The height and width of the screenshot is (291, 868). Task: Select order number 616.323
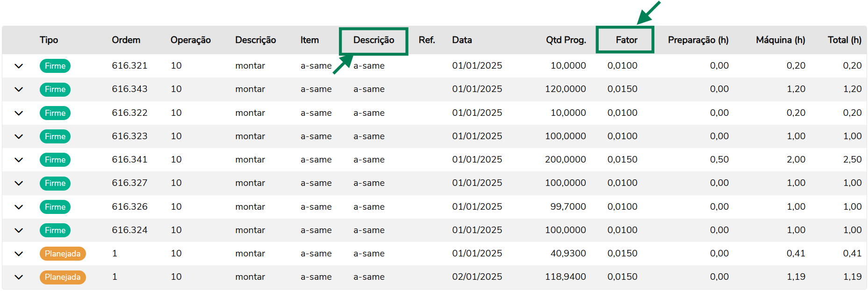(x=129, y=136)
